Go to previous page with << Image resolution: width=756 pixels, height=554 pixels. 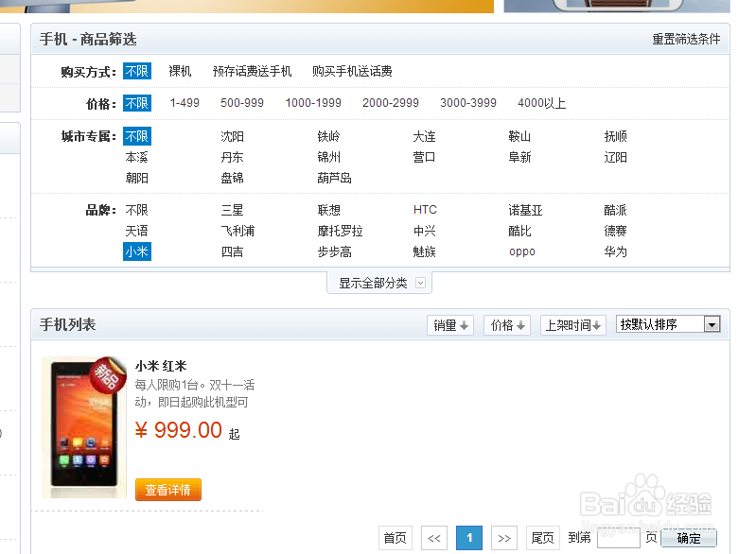(434, 538)
